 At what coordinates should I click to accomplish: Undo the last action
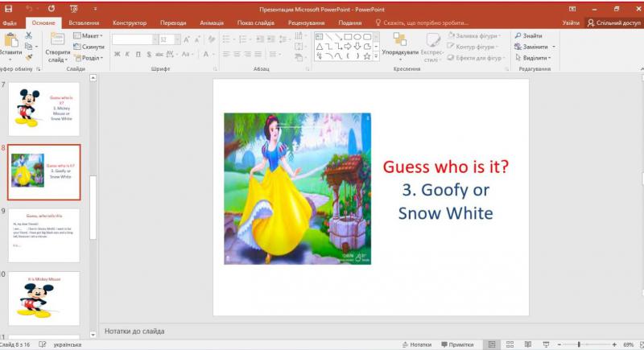[x=29, y=9]
